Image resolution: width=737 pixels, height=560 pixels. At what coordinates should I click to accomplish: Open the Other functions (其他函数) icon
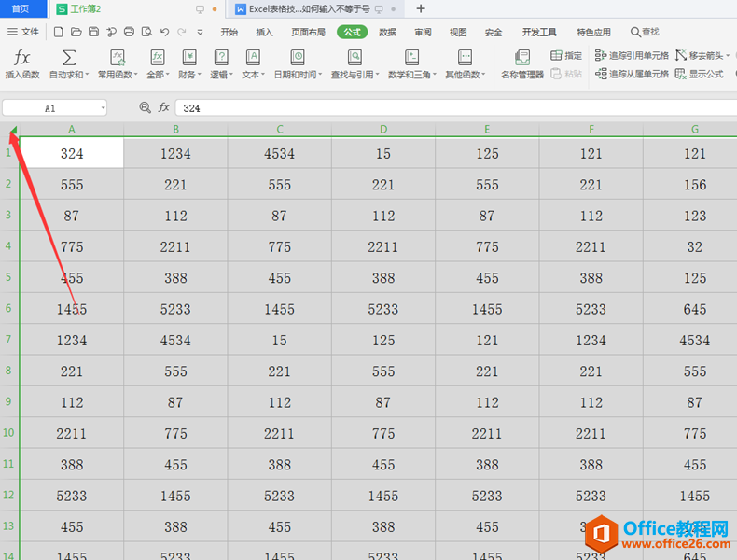coord(465,58)
